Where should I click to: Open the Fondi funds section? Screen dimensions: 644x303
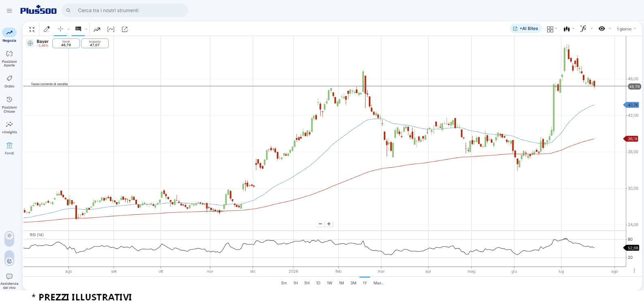click(9, 148)
